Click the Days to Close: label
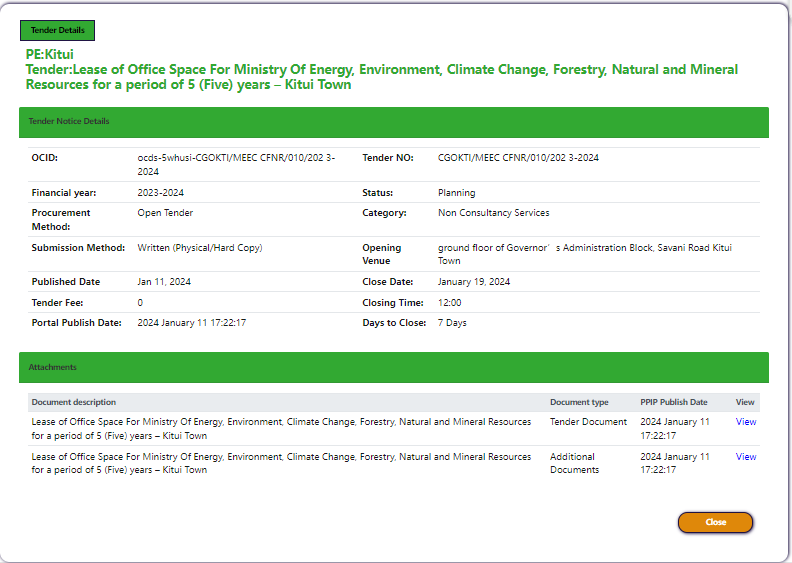Image resolution: width=792 pixels, height=563 pixels. click(394, 323)
